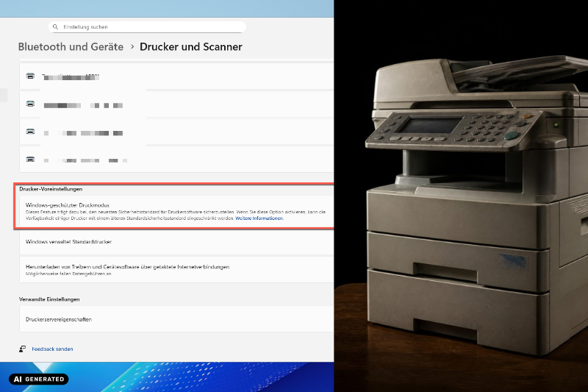Viewport: 588px width, 392px height.
Task: Click the Verwandte Einstellungen heading
Action: pos(49,299)
